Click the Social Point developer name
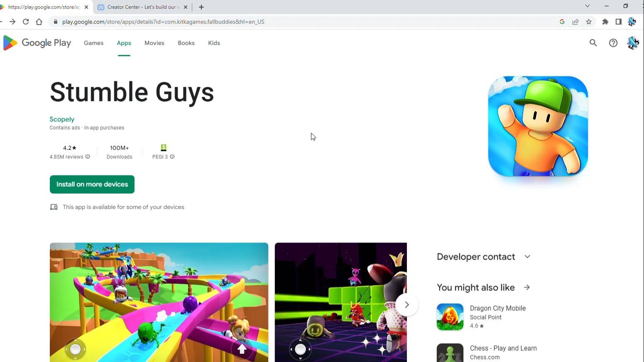This screenshot has width=644, height=362. pyautogui.click(x=486, y=317)
